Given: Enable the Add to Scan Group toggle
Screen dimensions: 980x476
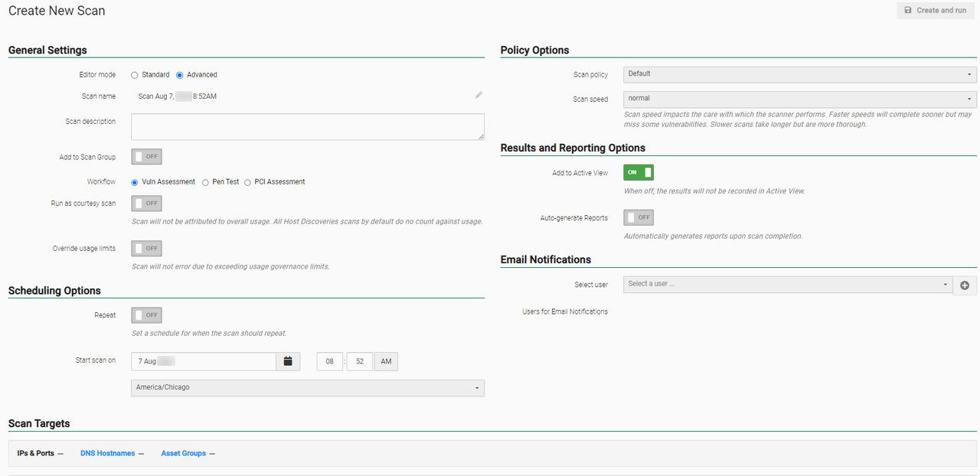Looking at the screenshot, I should coord(146,157).
